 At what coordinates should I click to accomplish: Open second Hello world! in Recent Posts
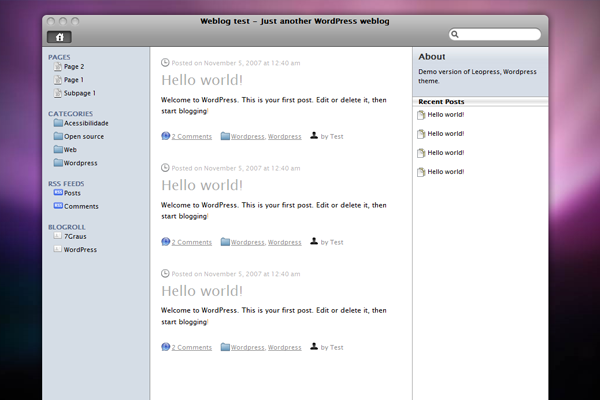coord(446,134)
